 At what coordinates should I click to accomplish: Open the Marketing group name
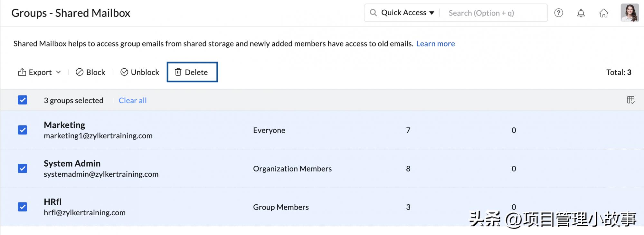[64, 125]
